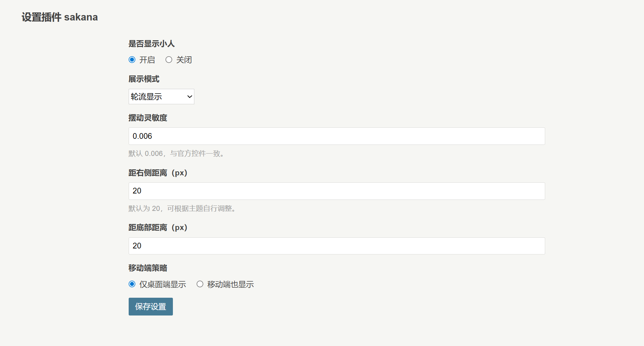Click into the 距右侧距离 input field
This screenshot has height=346, width=644.
coord(336,191)
